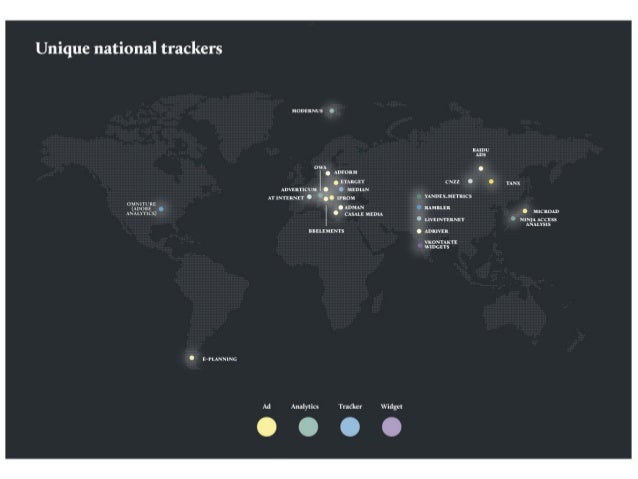Click the Widget legend purple swatch
The width and height of the screenshot is (638, 479).
[391, 427]
